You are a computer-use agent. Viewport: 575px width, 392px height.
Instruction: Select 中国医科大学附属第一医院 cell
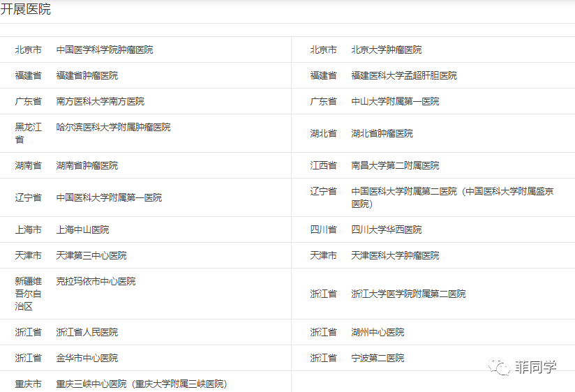[x=109, y=197]
